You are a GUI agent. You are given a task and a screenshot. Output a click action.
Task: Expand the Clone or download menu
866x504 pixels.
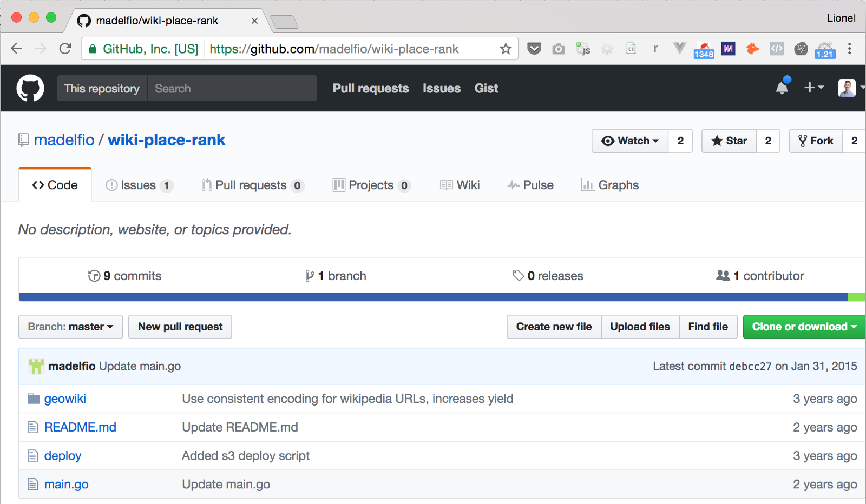click(x=804, y=327)
